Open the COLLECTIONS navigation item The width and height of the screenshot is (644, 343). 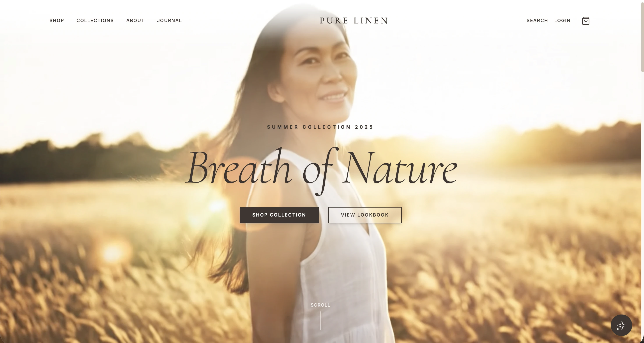(95, 21)
